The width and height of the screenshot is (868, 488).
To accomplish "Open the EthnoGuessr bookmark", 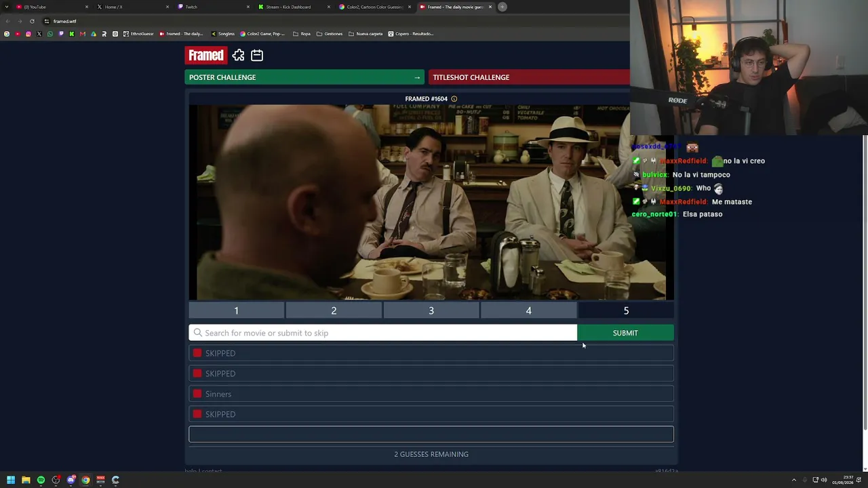I will click(x=138, y=34).
